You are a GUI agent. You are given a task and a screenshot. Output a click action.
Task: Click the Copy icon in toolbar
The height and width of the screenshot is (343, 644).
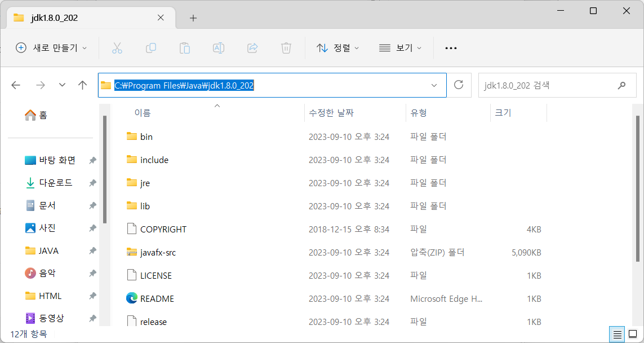pos(151,48)
